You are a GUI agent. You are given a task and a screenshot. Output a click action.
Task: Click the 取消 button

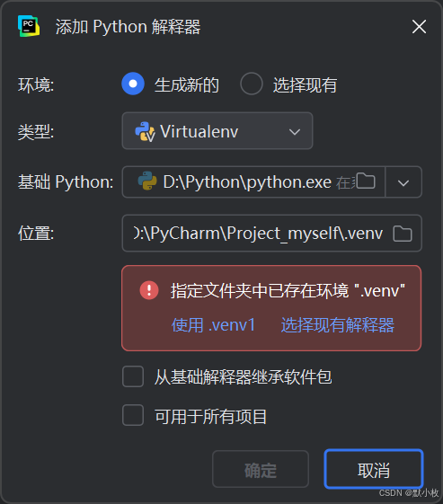pos(374,469)
